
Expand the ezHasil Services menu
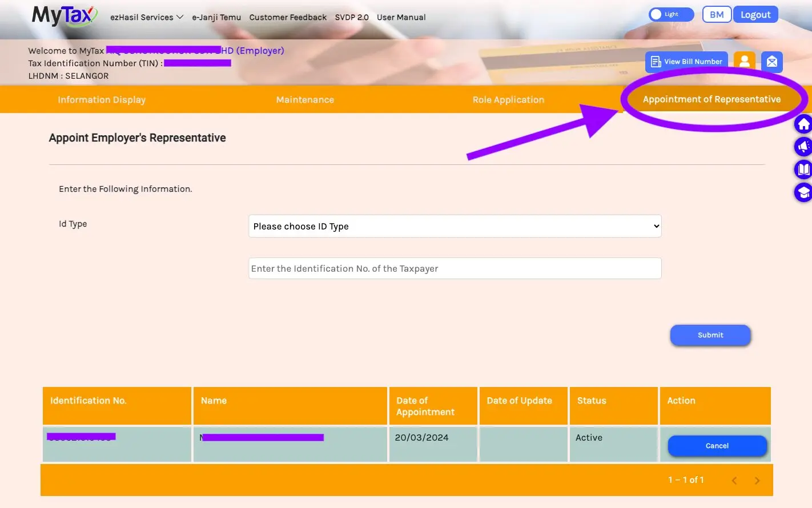(147, 17)
